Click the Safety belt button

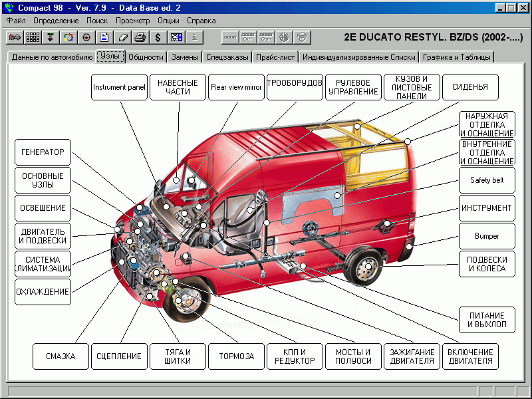(x=487, y=180)
